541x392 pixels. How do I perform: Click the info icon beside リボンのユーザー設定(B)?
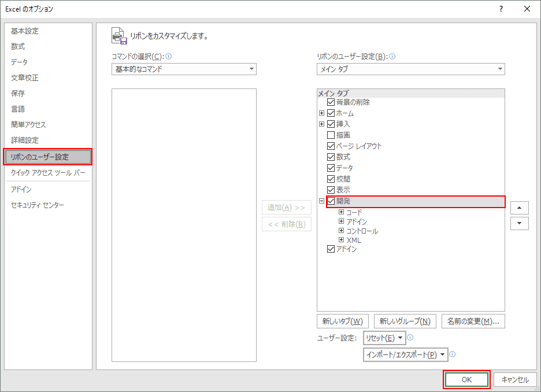pos(392,56)
